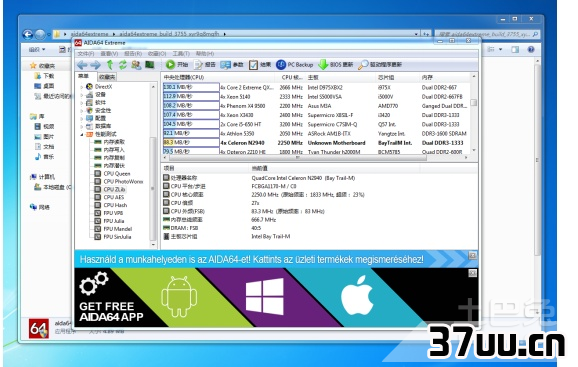Viewport: 578px width, 367px height.
Task: Click the results list horizontal scrollbar
Action: pyautogui.click(x=297, y=158)
